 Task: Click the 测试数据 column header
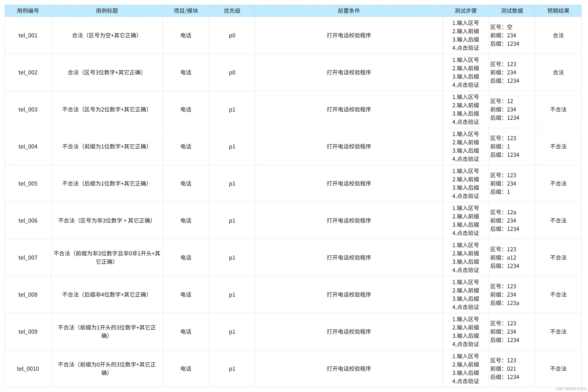pos(512,11)
